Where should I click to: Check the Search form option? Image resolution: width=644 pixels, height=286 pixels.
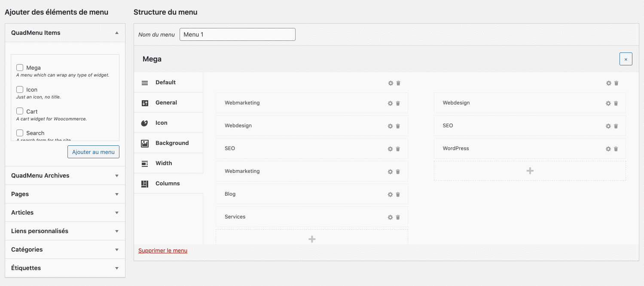(x=19, y=133)
